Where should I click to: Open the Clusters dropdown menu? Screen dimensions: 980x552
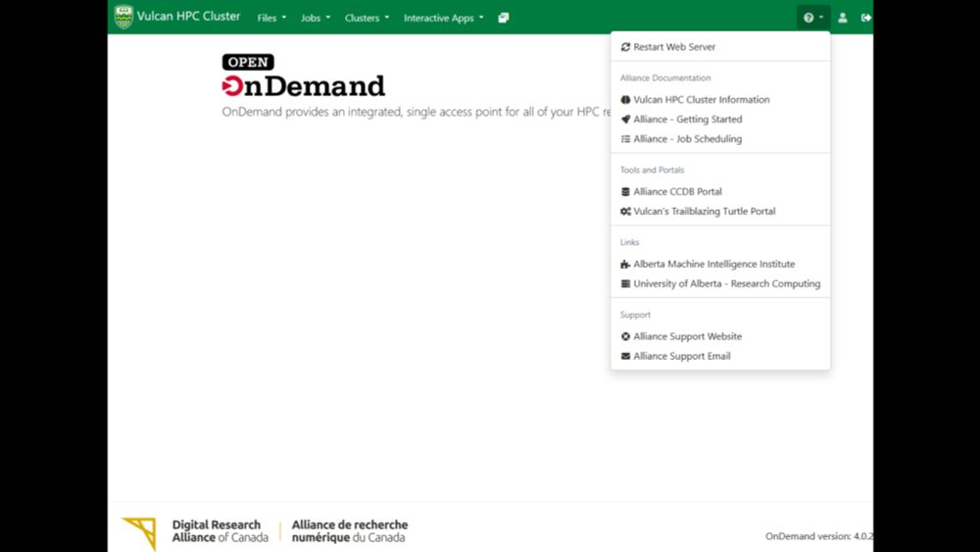pos(367,18)
